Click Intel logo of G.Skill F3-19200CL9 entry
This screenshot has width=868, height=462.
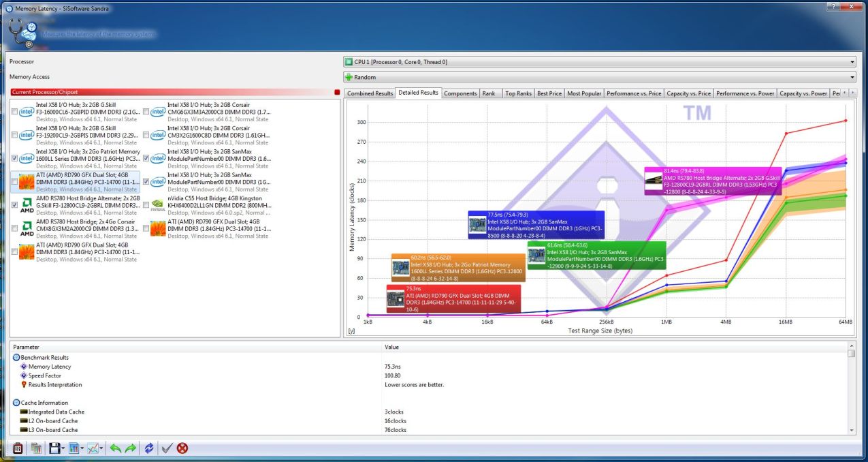click(27, 135)
